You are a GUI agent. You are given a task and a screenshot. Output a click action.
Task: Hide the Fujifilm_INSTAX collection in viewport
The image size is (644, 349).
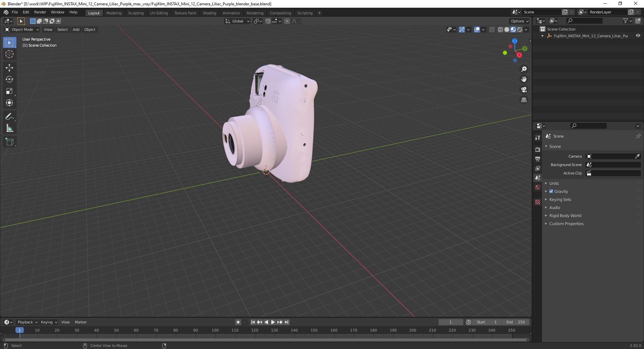coord(638,36)
